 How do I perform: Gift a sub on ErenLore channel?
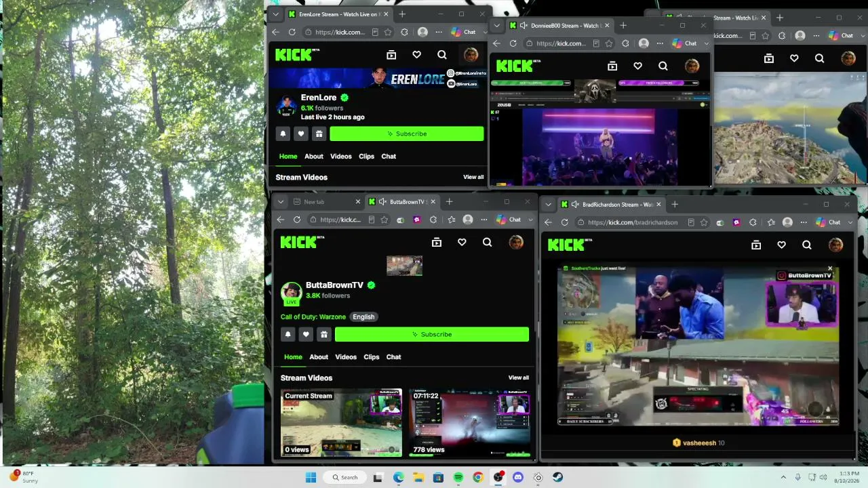coord(319,134)
